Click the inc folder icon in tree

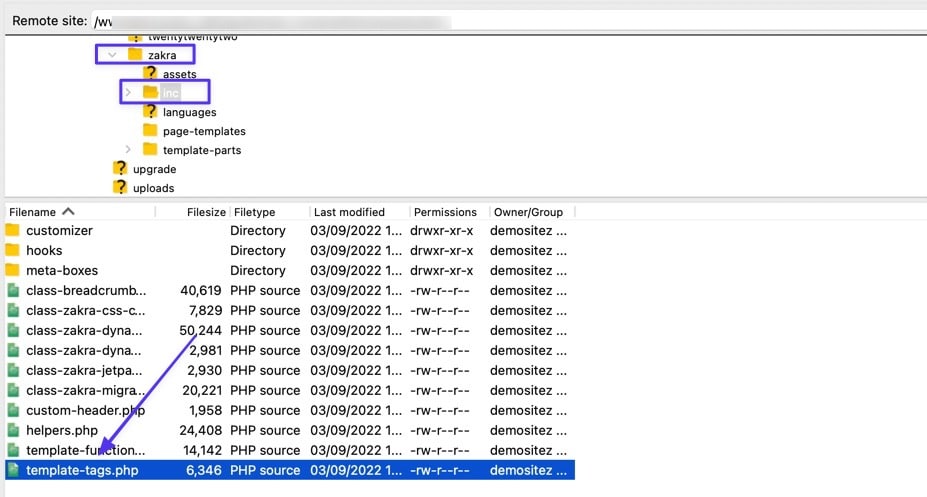150,93
